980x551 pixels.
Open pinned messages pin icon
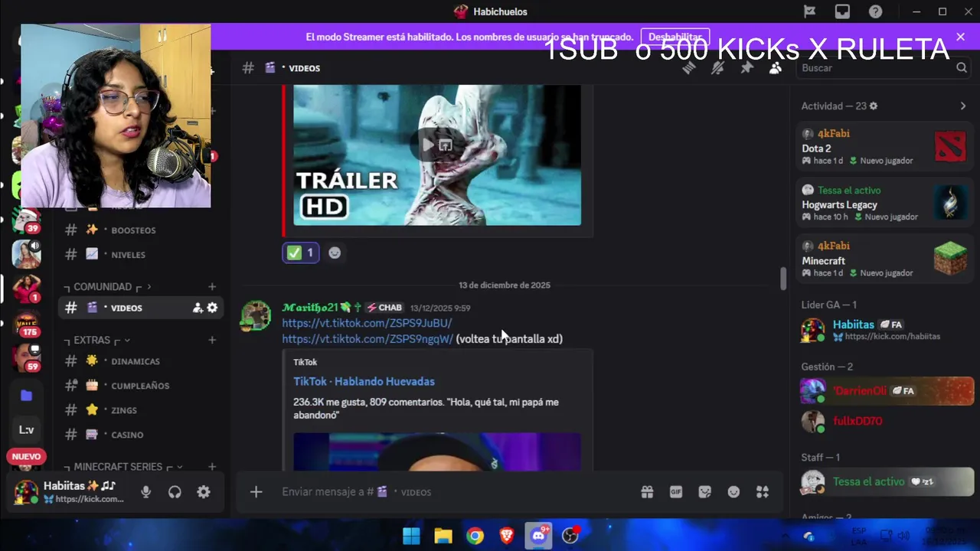pos(746,68)
